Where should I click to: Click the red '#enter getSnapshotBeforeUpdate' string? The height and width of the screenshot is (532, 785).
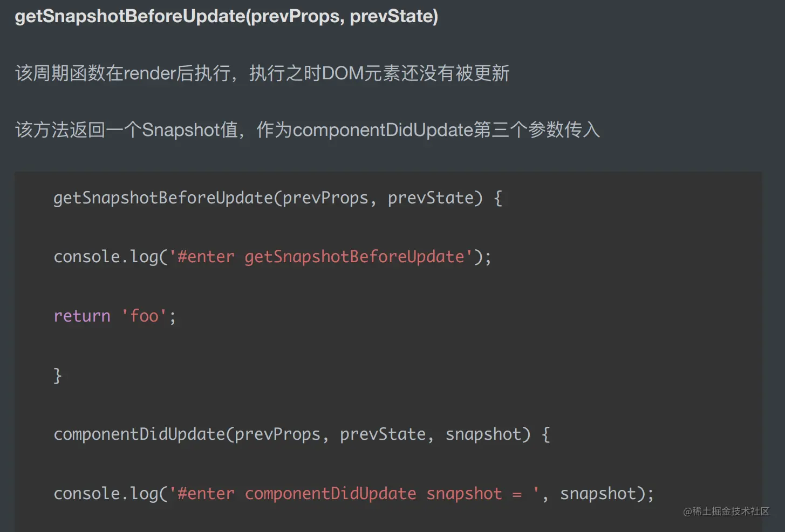pos(320,257)
